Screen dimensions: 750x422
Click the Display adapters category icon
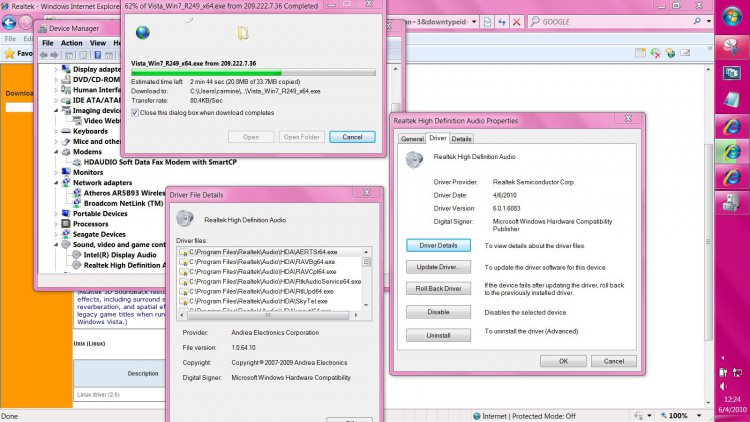[66, 69]
